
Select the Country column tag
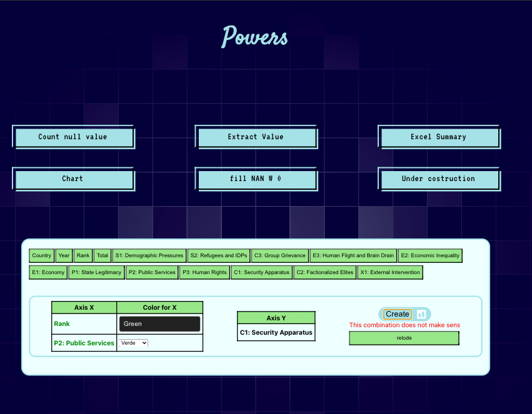pos(42,255)
